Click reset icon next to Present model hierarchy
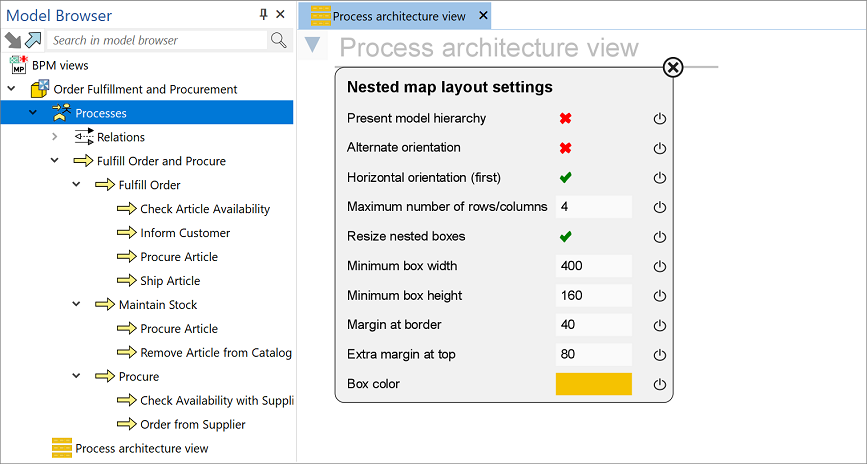 click(659, 119)
